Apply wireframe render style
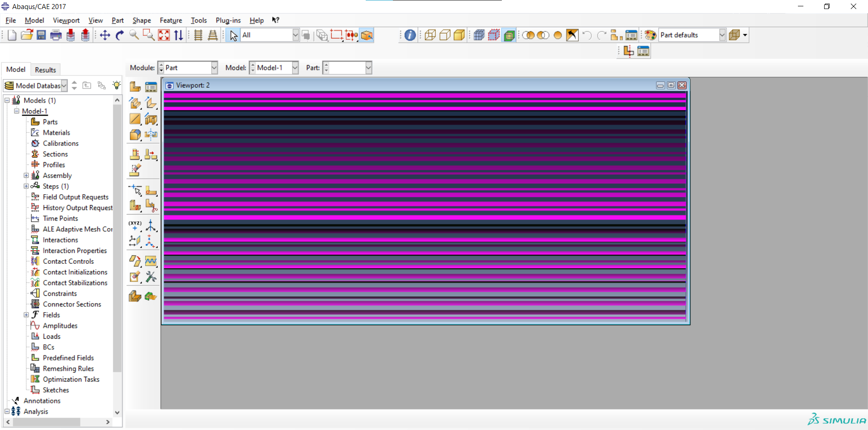The image size is (868, 430). click(430, 35)
